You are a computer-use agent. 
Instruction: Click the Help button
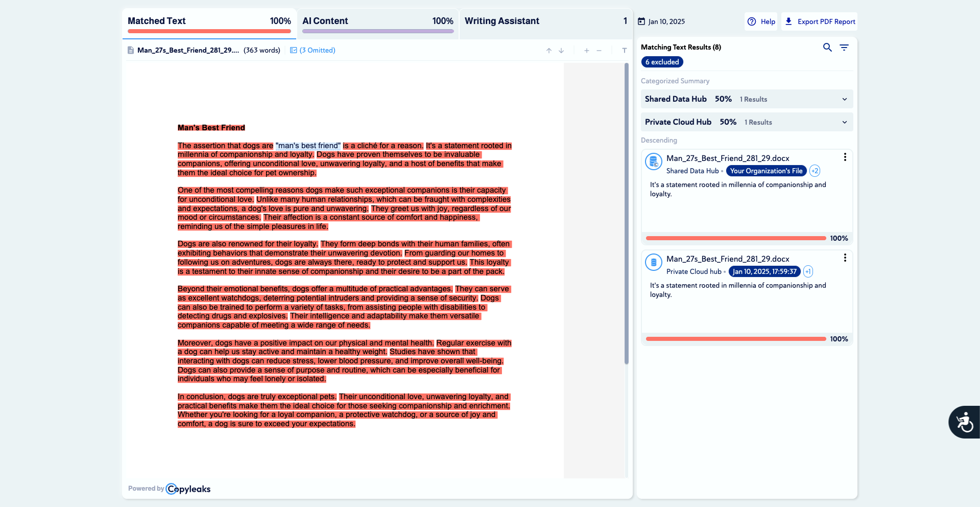[x=761, y=21]
